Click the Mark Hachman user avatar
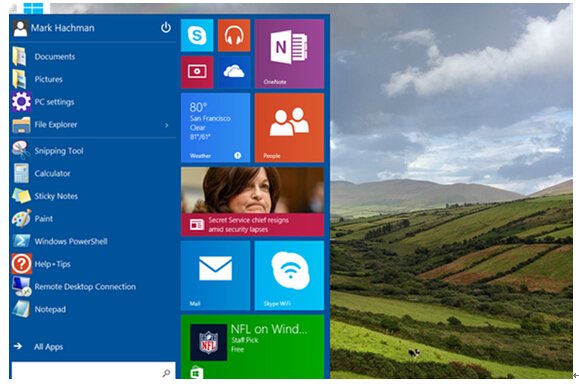Viewport: 579px width, 384px height. [20, 28]
